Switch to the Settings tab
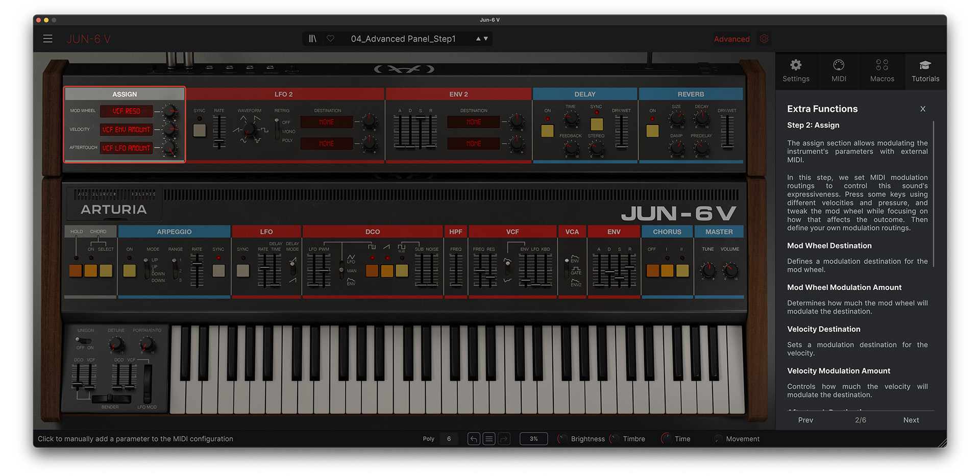Screen dimensions: 980x476 (x=796, y=70)
